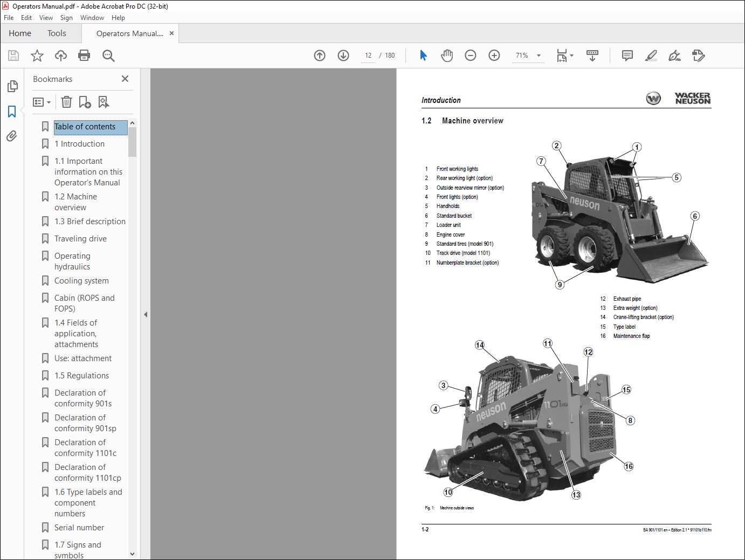
Task: Open the fit page options tool
Action: click(x=564, y=56)
